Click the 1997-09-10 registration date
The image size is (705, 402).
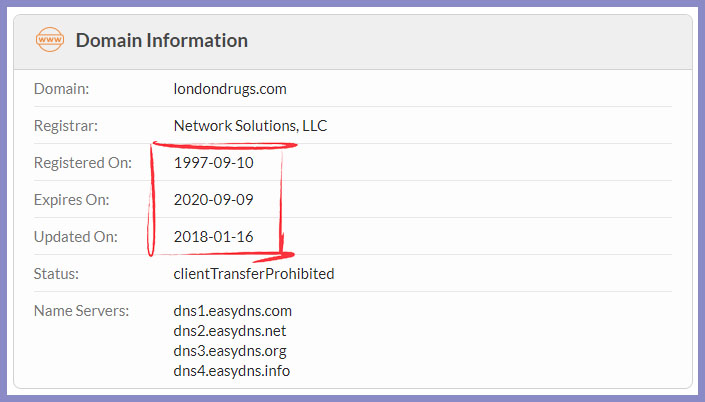point(214,163)
